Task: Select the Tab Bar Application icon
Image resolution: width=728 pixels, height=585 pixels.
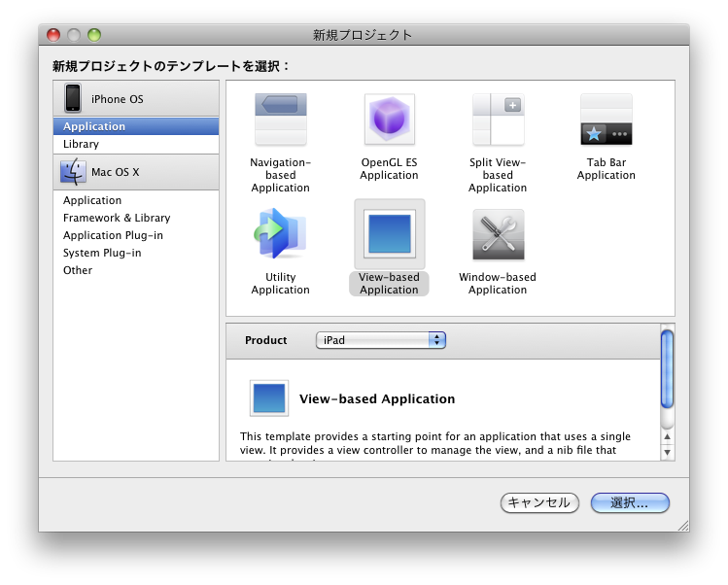Action: point(606,120)
